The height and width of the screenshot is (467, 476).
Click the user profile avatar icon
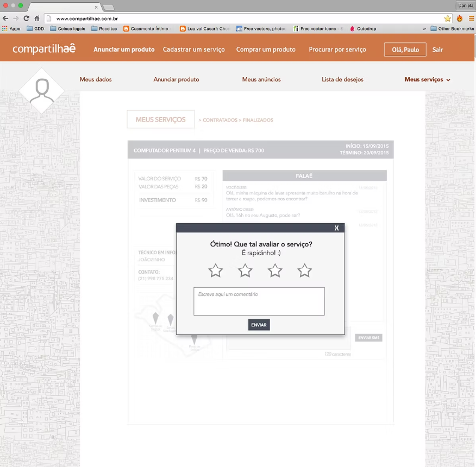(42, 90)
